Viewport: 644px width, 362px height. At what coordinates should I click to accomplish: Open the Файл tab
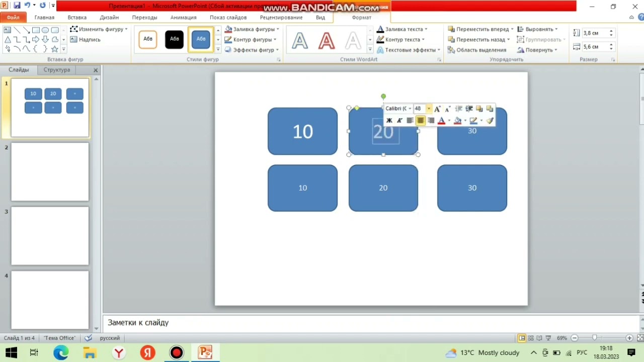click(x=13, y=17)
